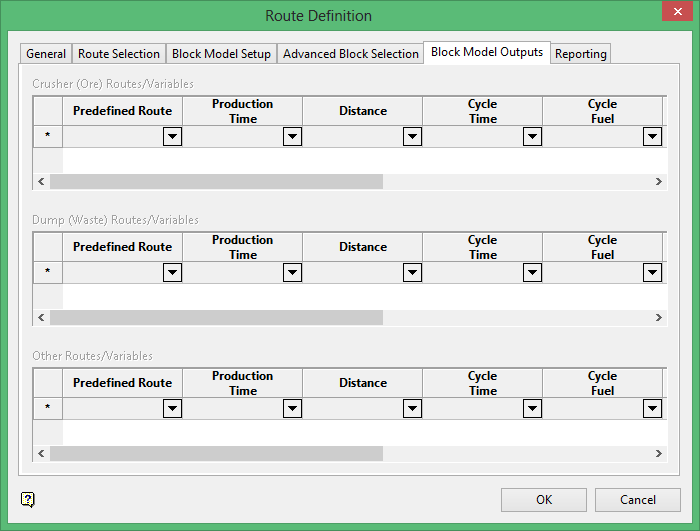This screenshot has width=700, height=531.
Task: Click Other Routes Predefined Route column header
Action: 122,383
